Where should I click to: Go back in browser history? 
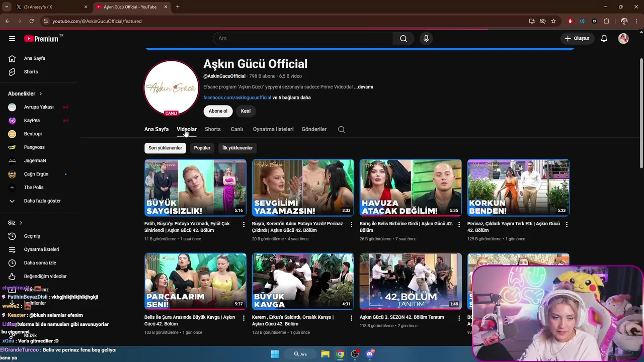click(x=7, y=21)
